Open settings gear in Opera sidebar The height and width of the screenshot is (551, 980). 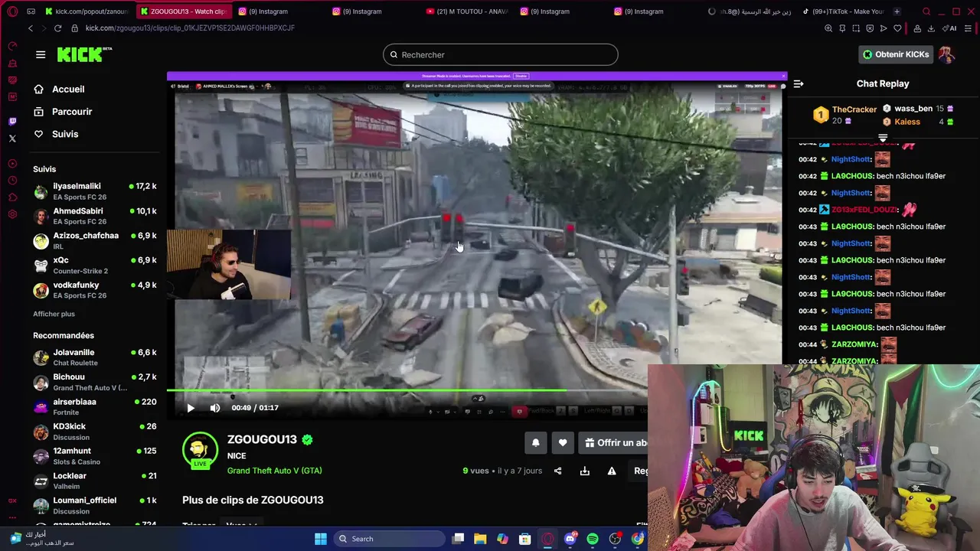[x=12, y=214]
